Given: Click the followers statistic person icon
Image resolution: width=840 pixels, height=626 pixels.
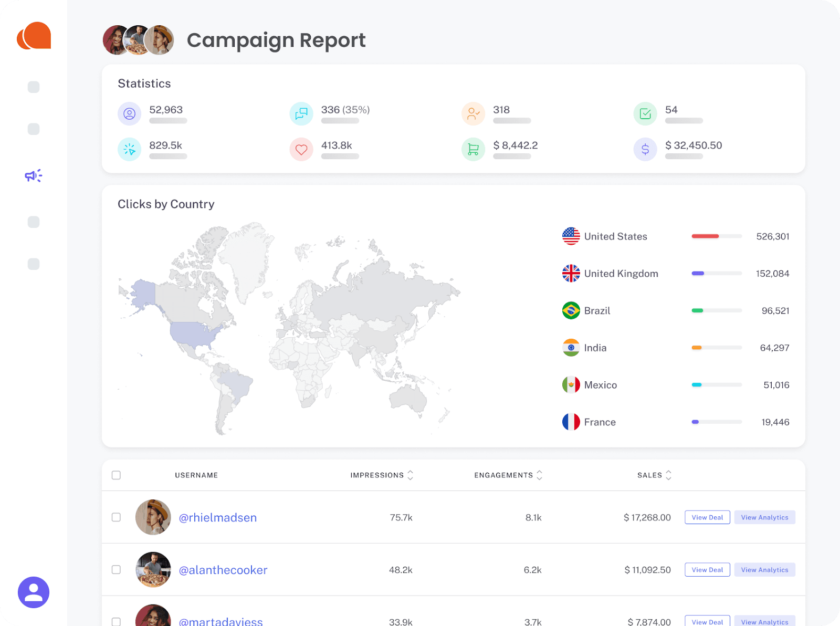Looking at the screenshot, I should click(129, 113).
